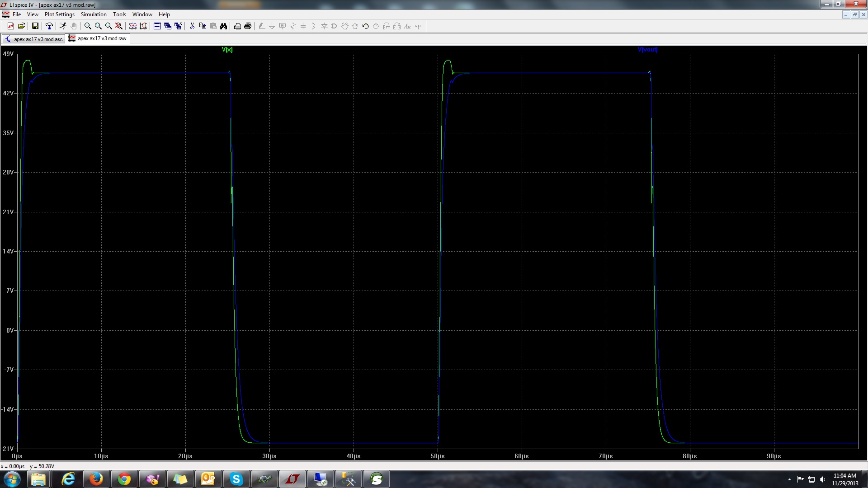Click the greyed Text Aa icon
The image size is (868, 488).
[x=407, y=26]
